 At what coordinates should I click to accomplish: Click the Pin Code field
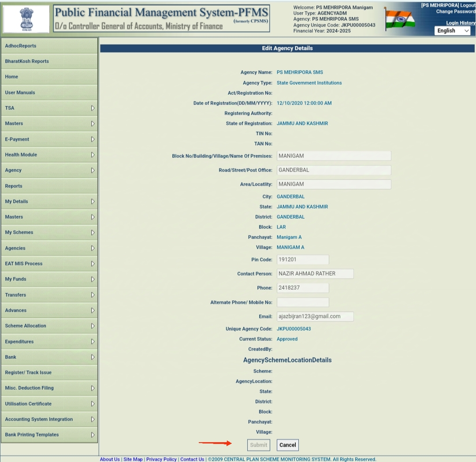tap(303, 260)
